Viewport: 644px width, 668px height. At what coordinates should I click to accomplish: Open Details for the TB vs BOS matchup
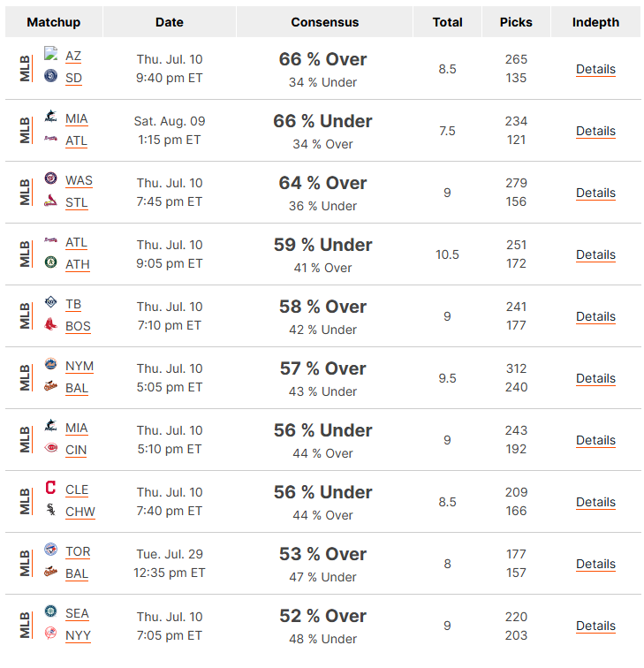(x=595, y=316)
